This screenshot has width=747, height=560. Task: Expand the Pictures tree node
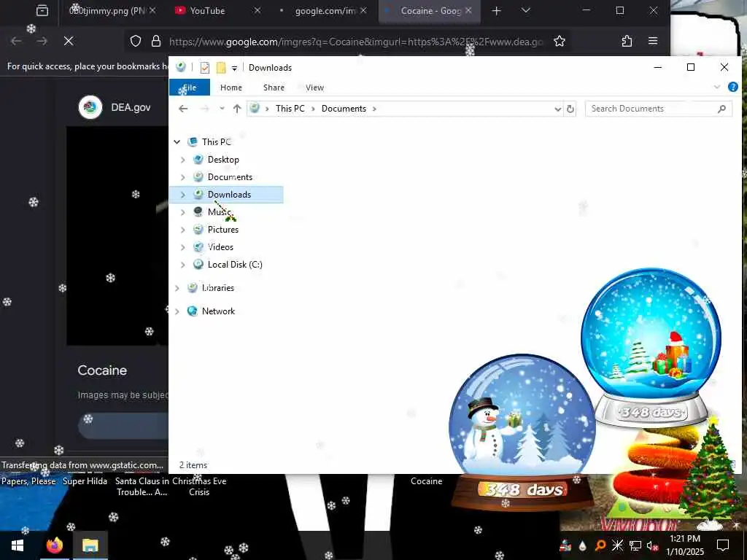click(x=183, y=230)
